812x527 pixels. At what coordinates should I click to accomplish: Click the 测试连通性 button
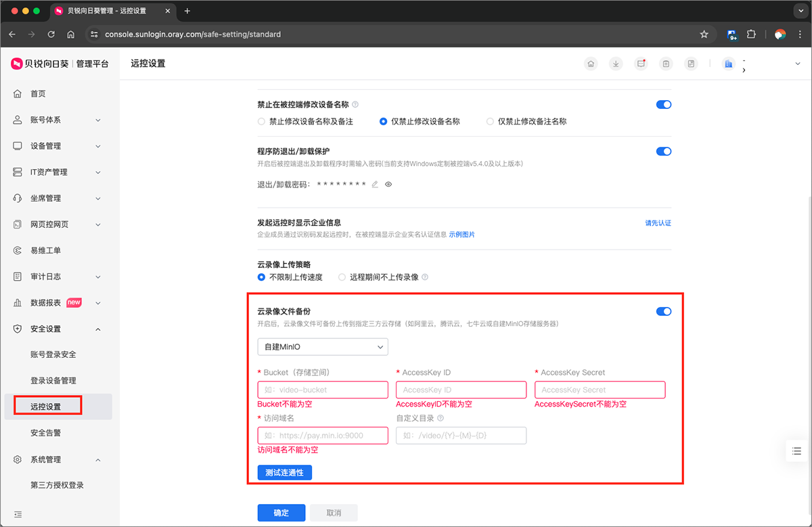(284, 472)
